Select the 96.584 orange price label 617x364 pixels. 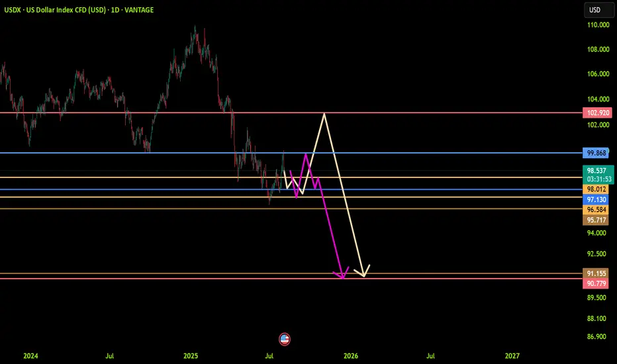pos(596,210)
